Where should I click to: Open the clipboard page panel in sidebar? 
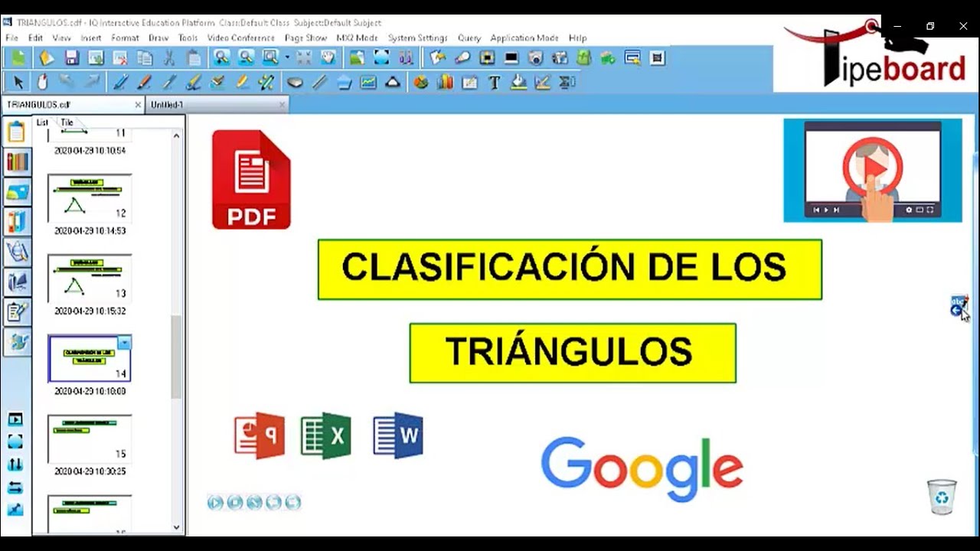pyautogui.click(x=17, y=132)
